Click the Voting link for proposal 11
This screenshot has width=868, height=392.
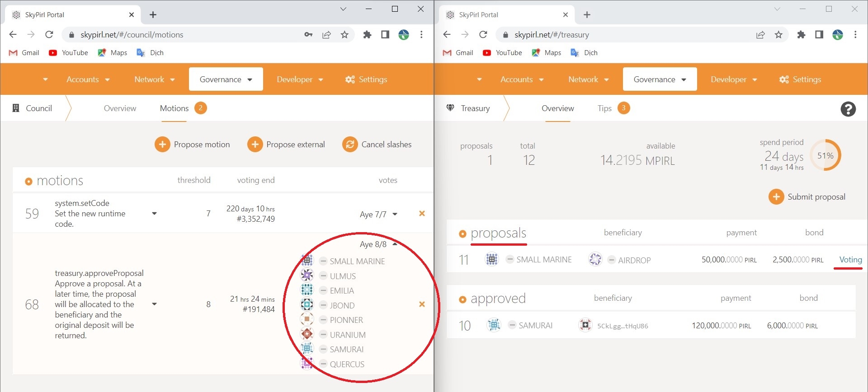pyautogui.click(x=850, y=260)
